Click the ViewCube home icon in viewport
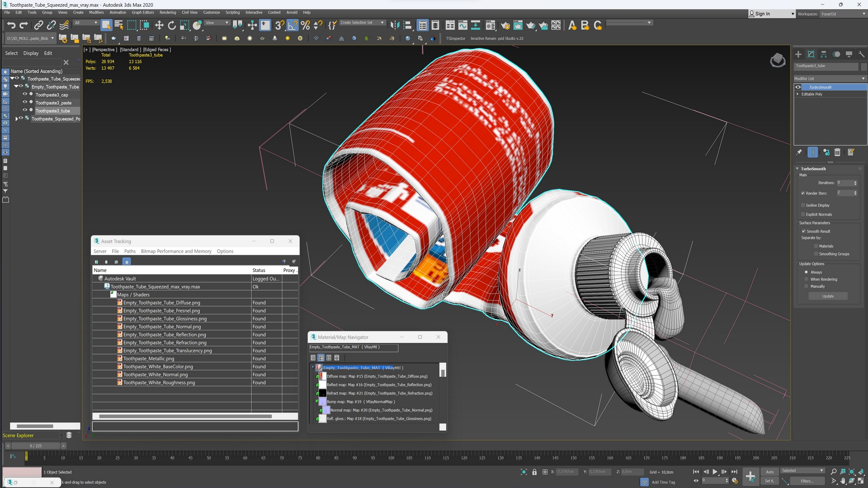868x488 pixels. tap(778, 60)
